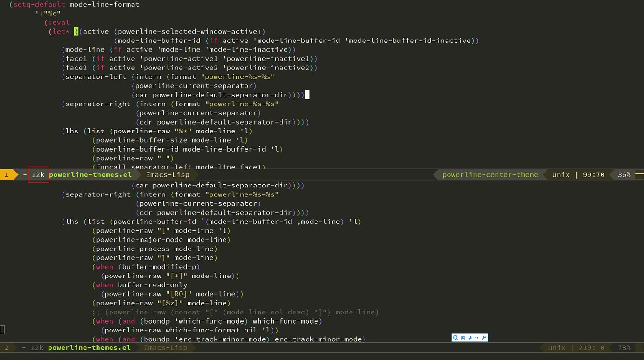This screenshot has height=360, width=644.
Task: Click Emacs-Lisp label on lower mode line
Action: tap(167, 347)
